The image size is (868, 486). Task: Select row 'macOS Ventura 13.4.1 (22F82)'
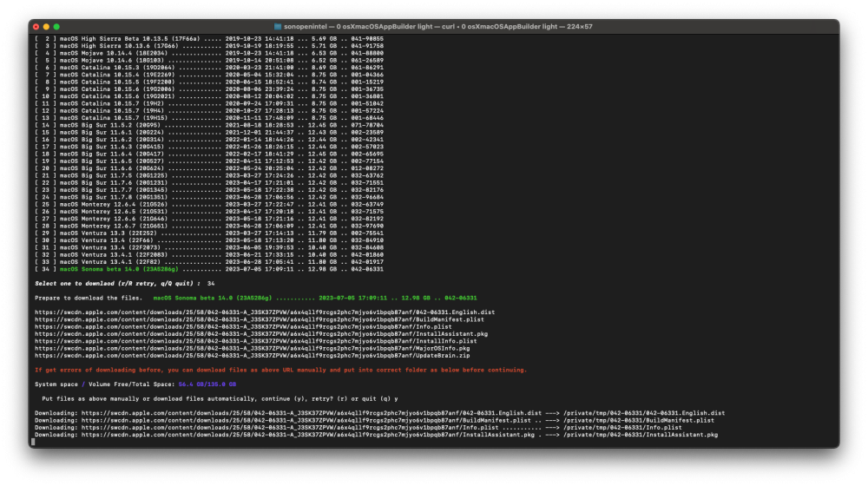tap(209, 262)
